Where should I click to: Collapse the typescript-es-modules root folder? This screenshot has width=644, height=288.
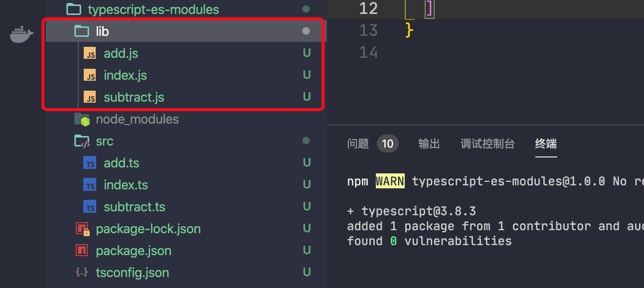point(153,9)
